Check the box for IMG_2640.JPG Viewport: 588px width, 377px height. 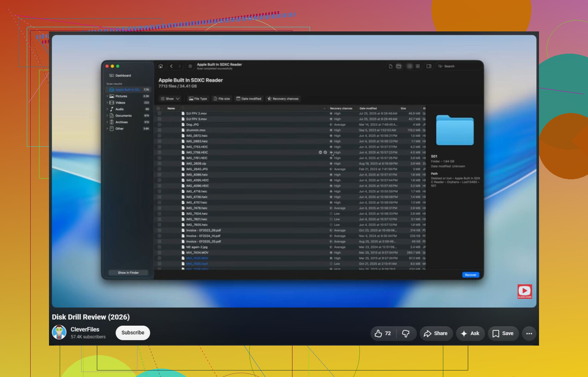pyautogui.click(x=159, y=169)
